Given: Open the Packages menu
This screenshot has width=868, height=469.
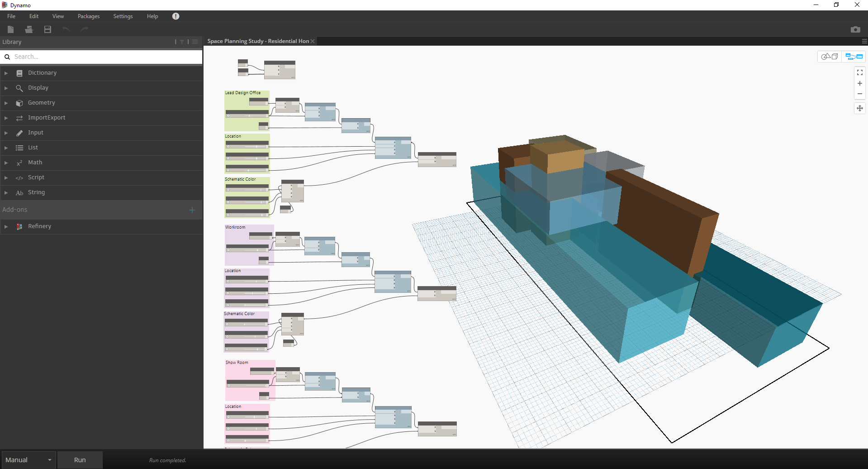Looking at the screenshot, I should tap(88, 16).
